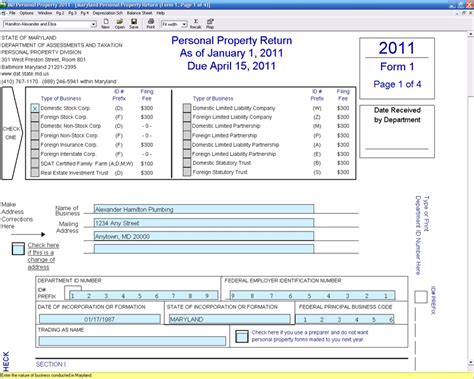The height and width of the screenshot is (379, 474).
Task: Check the Foreign Limited Liability Partnership box
Action: click(187, 154)
